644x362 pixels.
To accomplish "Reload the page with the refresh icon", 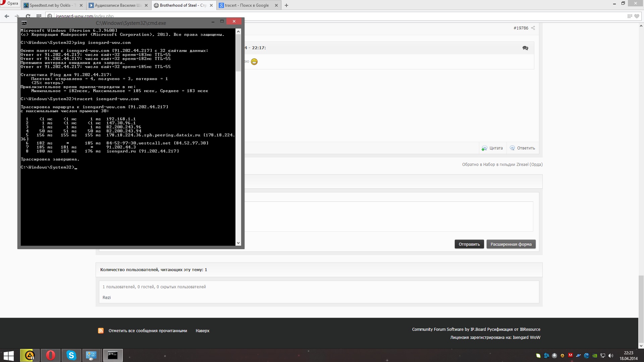I will coord(28,16).
